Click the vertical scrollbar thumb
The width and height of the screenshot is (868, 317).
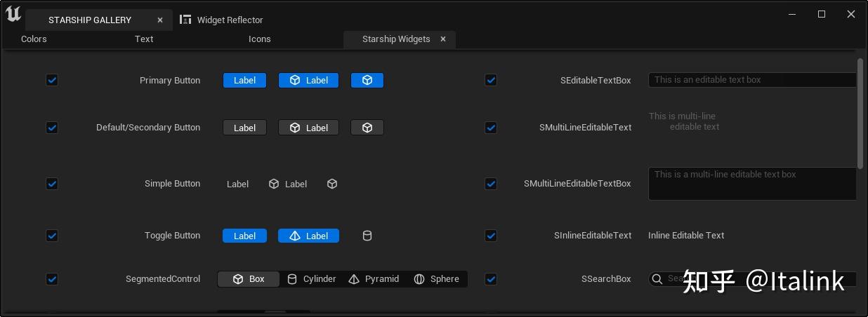860,112
